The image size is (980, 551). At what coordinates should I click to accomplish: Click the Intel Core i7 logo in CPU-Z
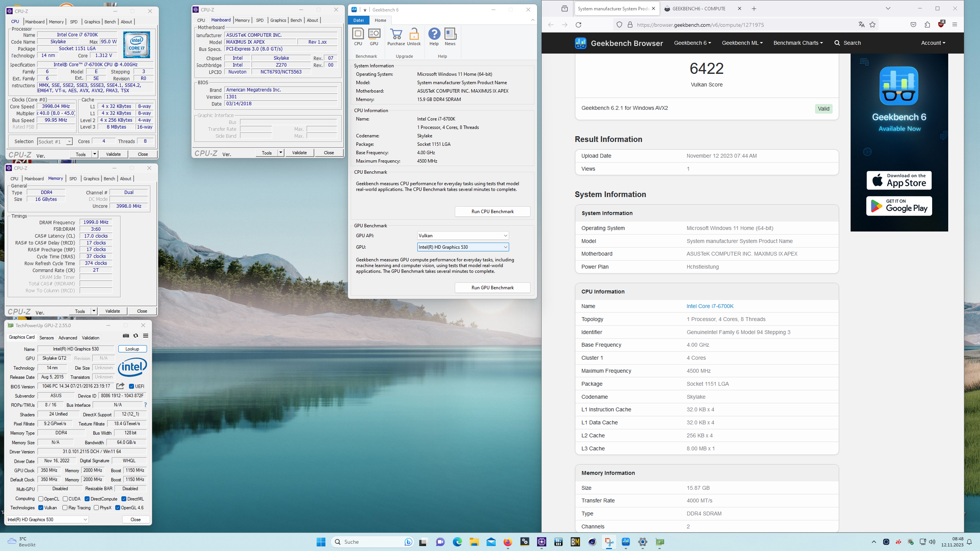coord(137,45)
